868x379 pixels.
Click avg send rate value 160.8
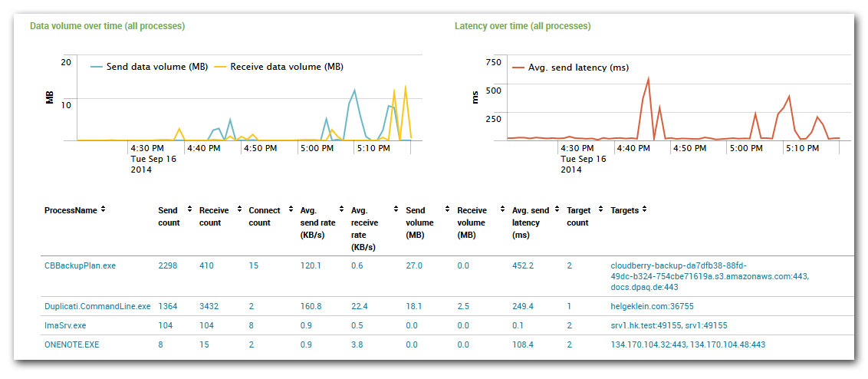[311, 306]
